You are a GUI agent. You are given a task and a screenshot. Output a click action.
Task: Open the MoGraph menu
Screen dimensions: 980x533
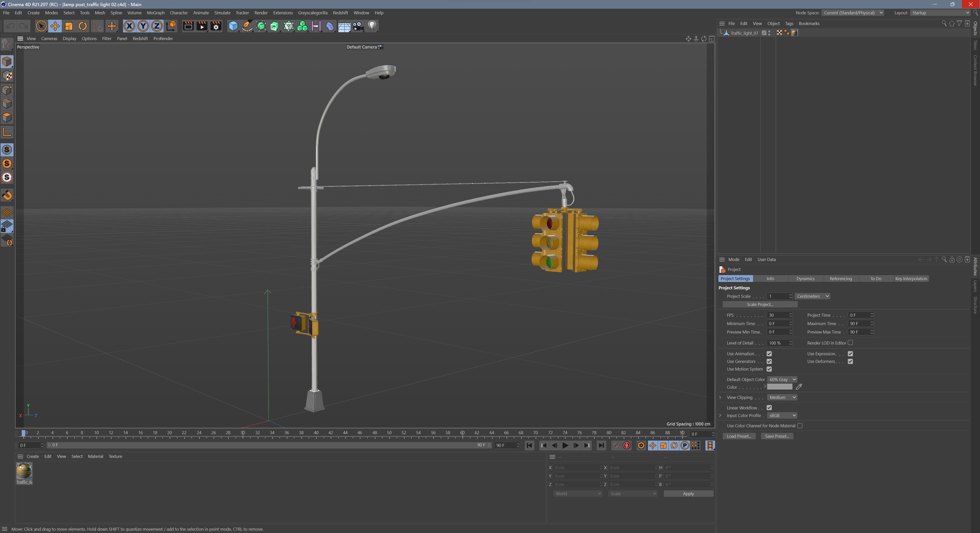[x=156, y=13]
